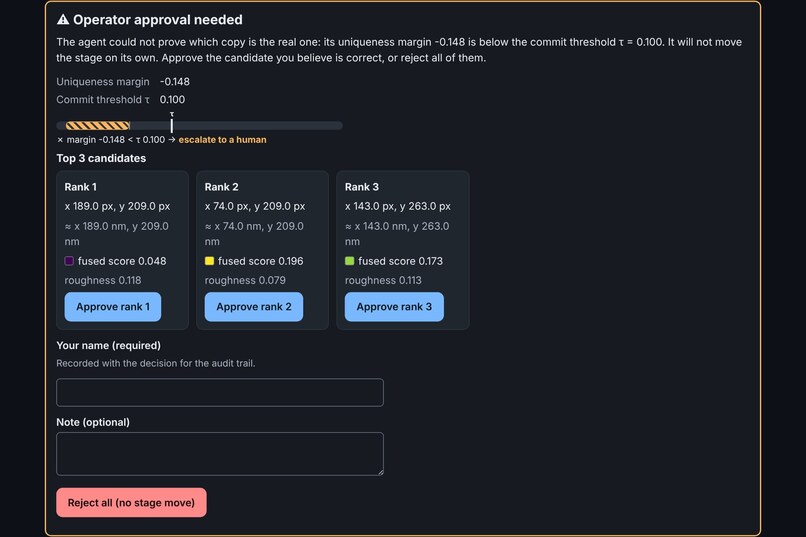Click '≈ x 143.0 nm, y 263.0 nm' text
Viewport: 806px width, 537px height.
[397, 234]
